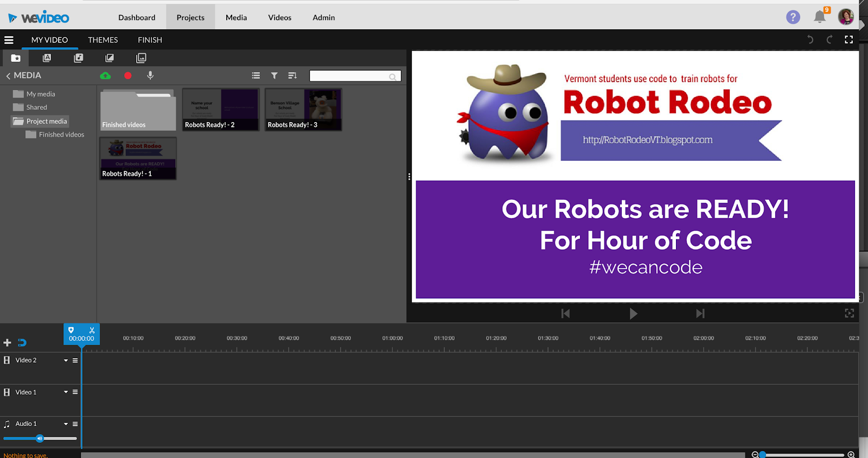Viewport: 868px width, 458px height.
Task: Open the Media library tab icon
Action: (16, 58)
